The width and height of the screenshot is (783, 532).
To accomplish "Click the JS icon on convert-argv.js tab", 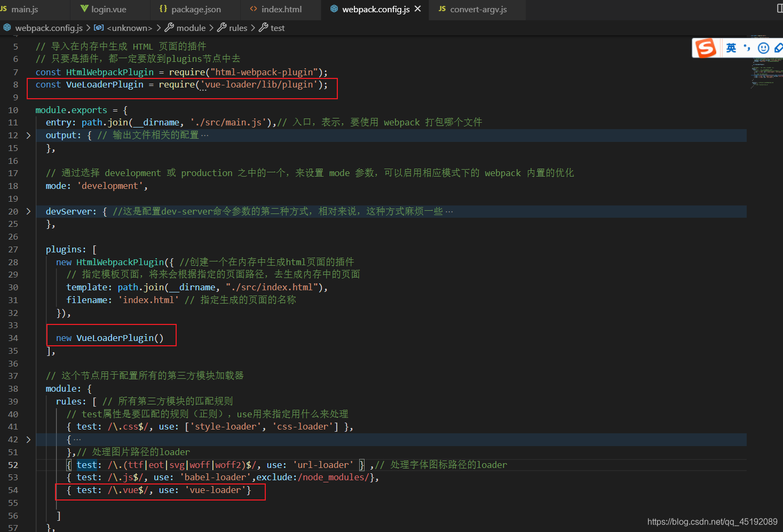I will [x=442, y=9].
